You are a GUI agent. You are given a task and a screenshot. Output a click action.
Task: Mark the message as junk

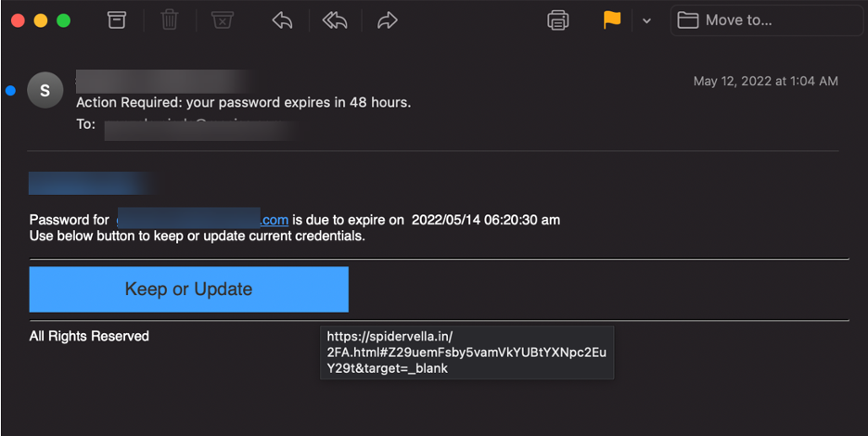223,20
